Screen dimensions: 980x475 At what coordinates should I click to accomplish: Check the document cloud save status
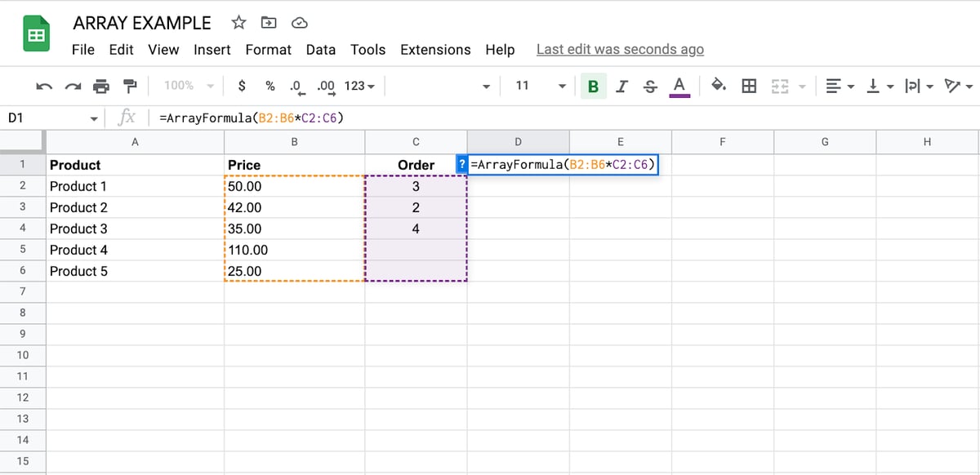299,23
